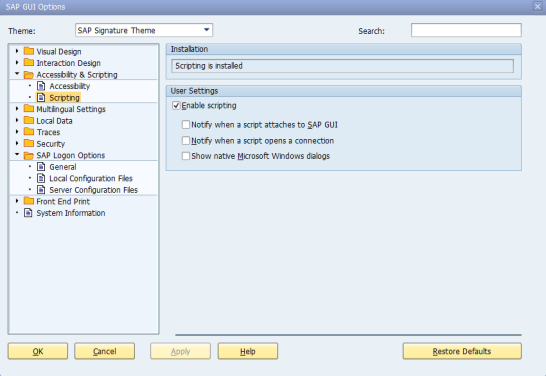Screen dimensions: 546x376
Task: Select the Accessibility page icon
Action: 41,86
